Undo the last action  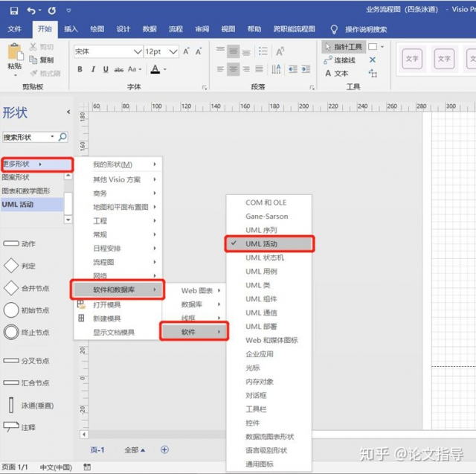tap(31, 10)
